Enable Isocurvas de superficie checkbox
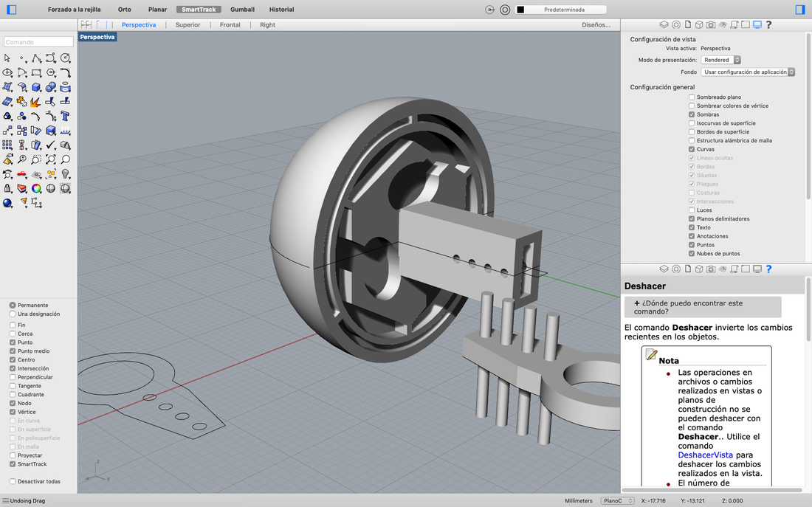 (x=692, y=123)
